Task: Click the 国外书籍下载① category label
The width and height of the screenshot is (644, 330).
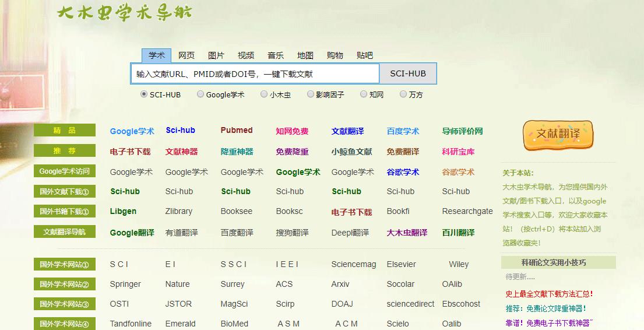Action: point(65,211)
